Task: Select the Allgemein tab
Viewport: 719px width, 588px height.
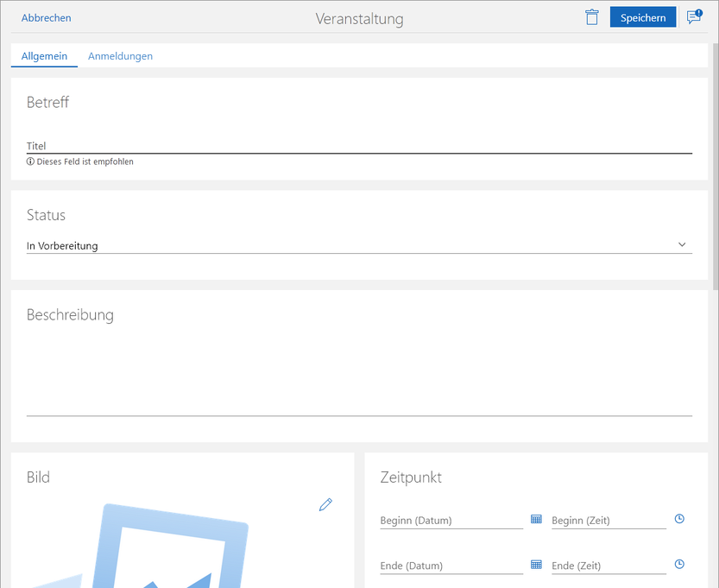Action: coord(44,56)
